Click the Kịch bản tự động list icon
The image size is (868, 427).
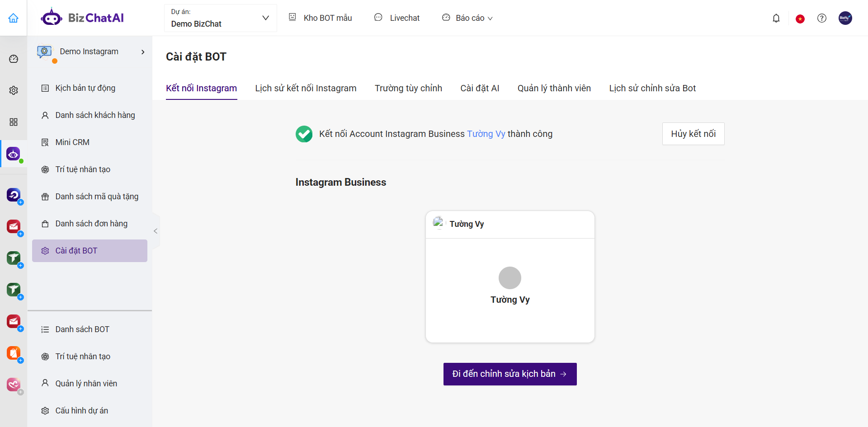pyautogui.click(x=45, y=88)
